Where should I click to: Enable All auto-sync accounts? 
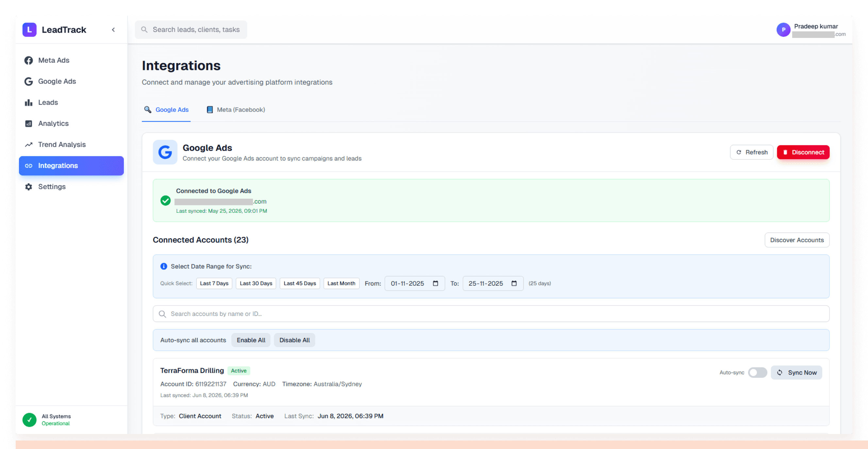(251, 340)
